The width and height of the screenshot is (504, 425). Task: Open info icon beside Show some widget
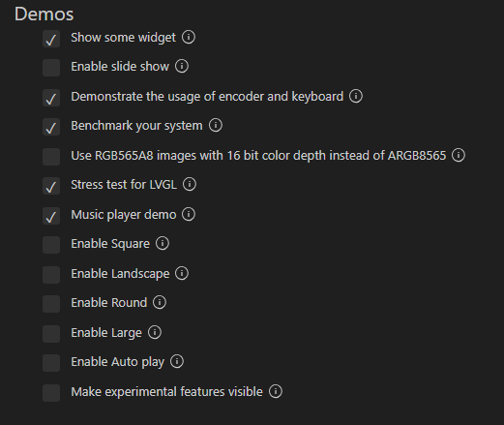(189, 37)
